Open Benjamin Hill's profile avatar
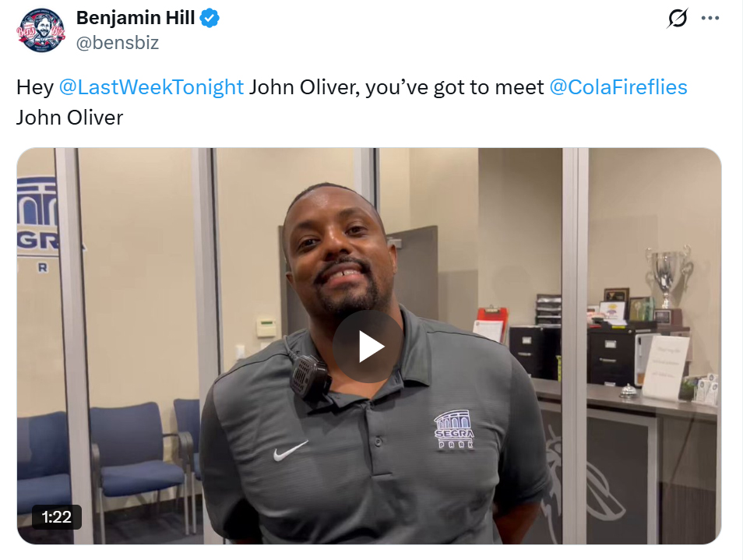The height and width of the screenshot is (560, 743). 40,30
